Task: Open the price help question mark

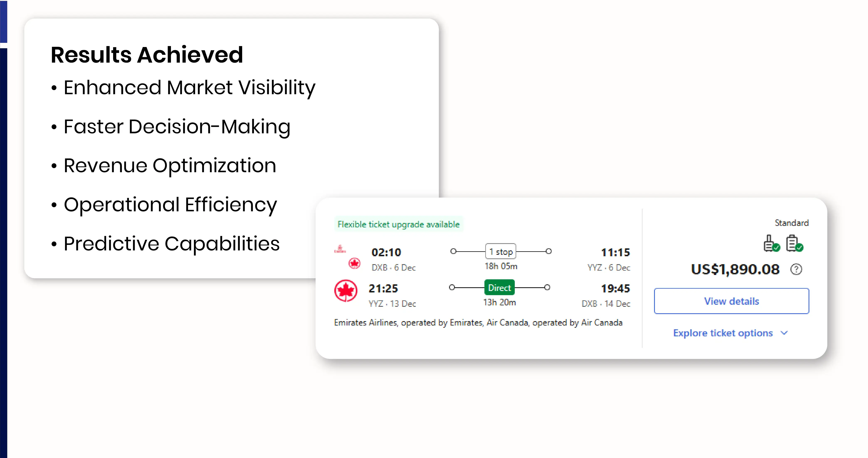Action: [796, 269]
